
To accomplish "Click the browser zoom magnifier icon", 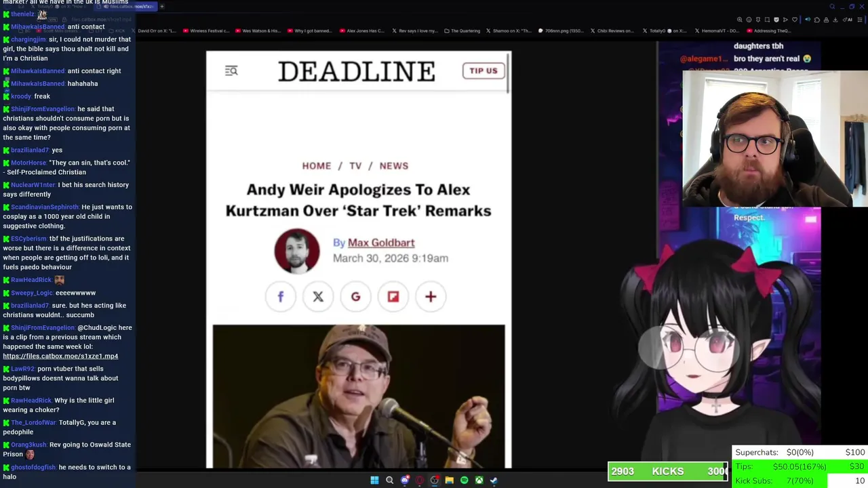I will (x=740, y=20).
